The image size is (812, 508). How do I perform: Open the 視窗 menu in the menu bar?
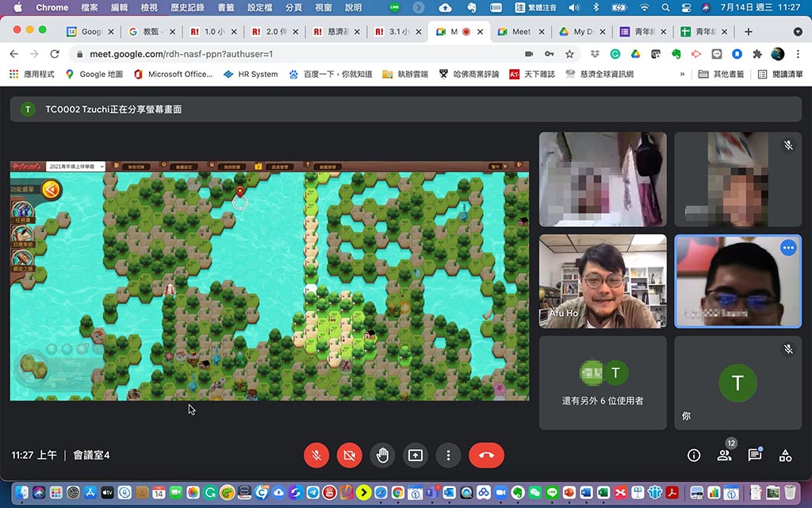[324, 7]
